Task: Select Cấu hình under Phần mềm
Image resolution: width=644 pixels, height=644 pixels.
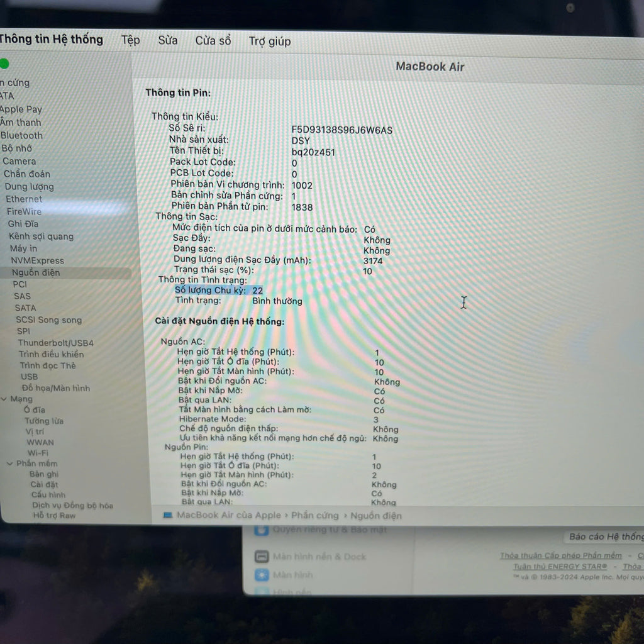Action: click(x=48, y=495)
